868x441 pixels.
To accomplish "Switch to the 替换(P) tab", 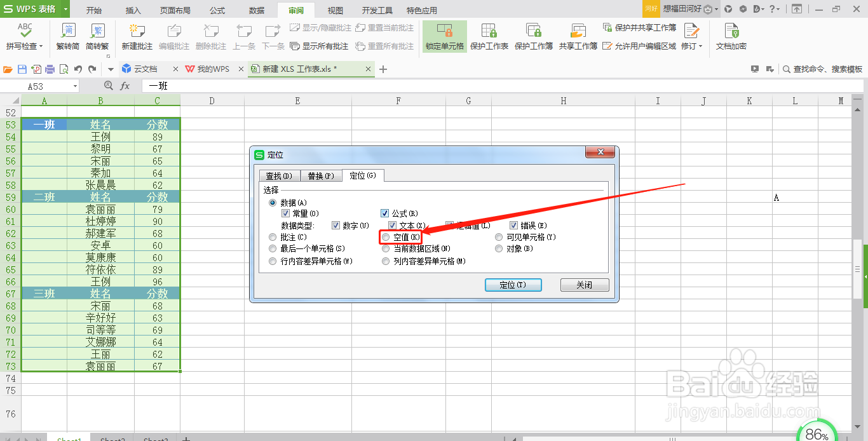I will [x=322, y=175].
